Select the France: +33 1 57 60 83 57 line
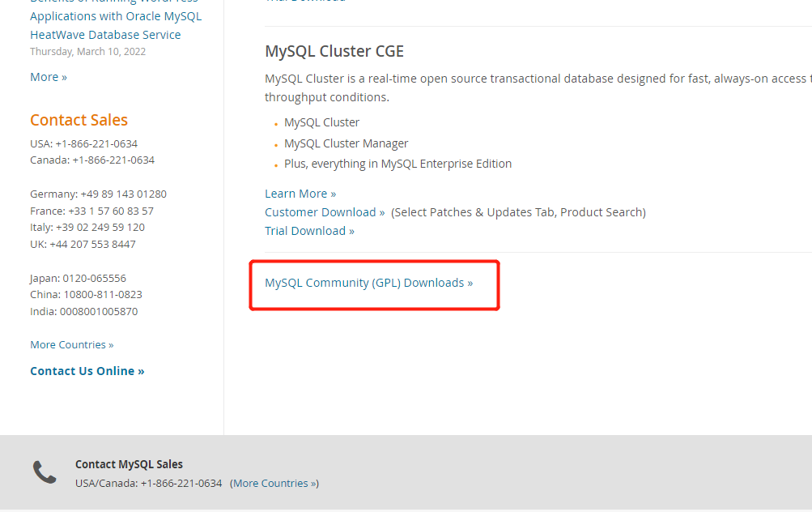The width and height of the screenshot is (812, 512). pyautogui.click(x=91, y=211)
